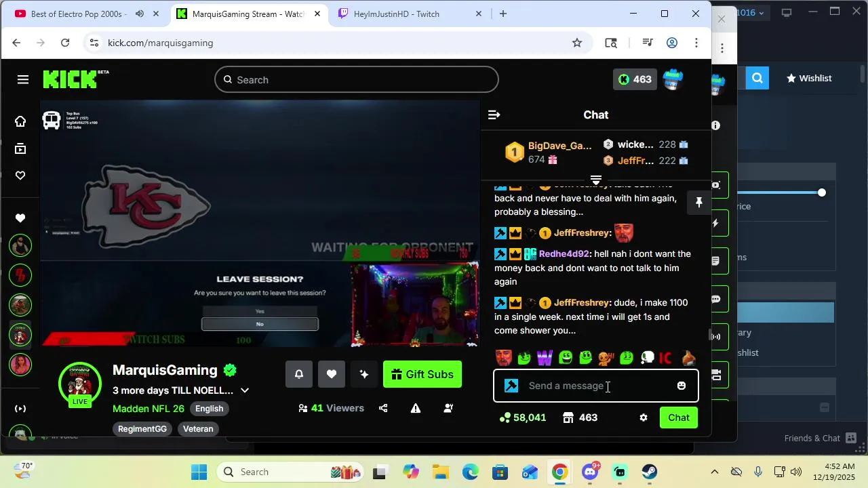The height and width of the screenshot is (488, 868).
Task: Select the MarquisGaming Stream browser tab
Action: pyautogui.click(x=248, y=14)
